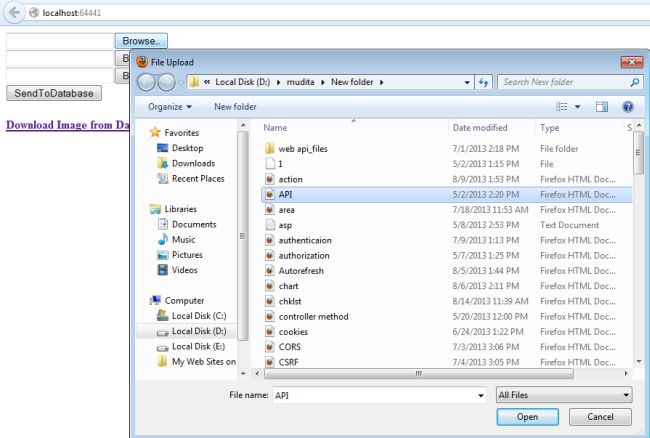Click the SendToDatabase button
Viewport: 650px width, 438px height.
click(x=54, y=93)
